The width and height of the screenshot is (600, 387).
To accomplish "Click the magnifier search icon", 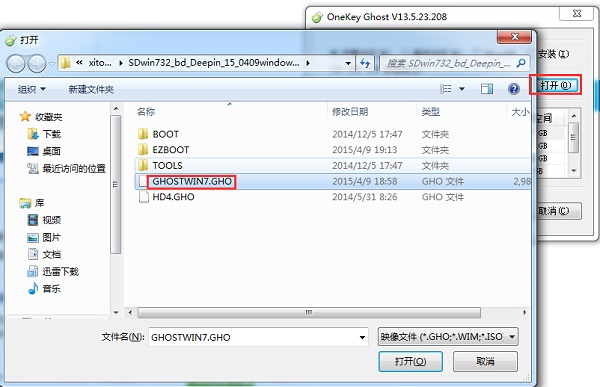I will click(x=521, y=63).
